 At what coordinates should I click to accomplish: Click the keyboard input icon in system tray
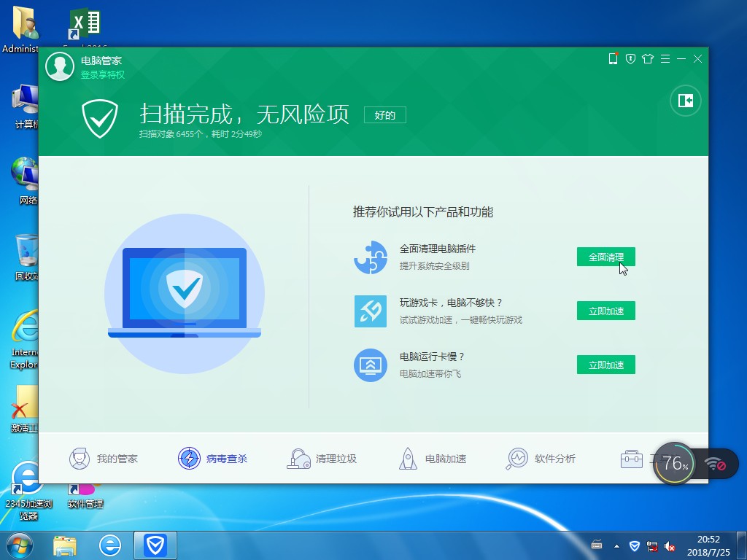(597, 545)
